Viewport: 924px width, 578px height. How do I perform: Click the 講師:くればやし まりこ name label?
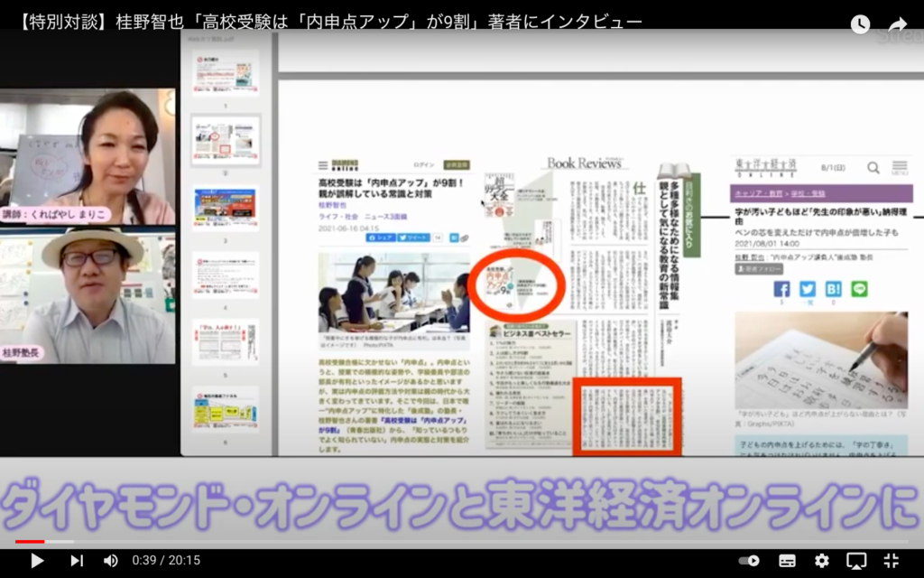click(x=55, y=214)
